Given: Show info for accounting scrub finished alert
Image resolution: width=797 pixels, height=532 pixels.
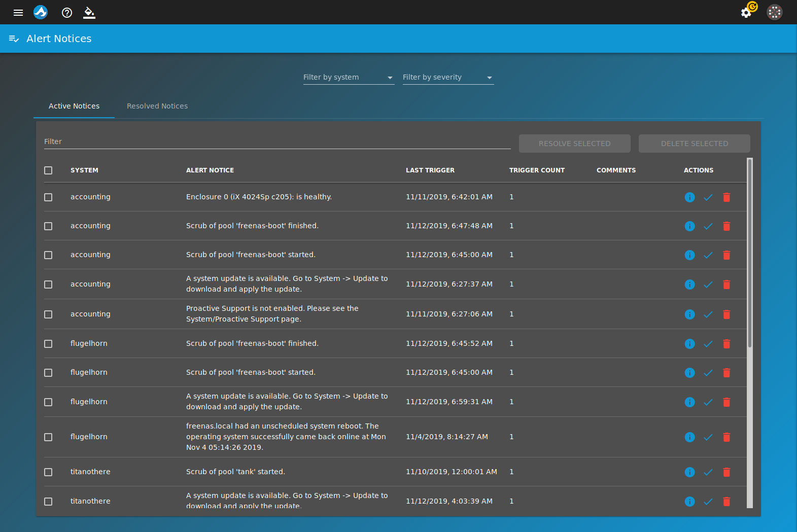Looking at the screenshot, I should click(x=689, y=226).
